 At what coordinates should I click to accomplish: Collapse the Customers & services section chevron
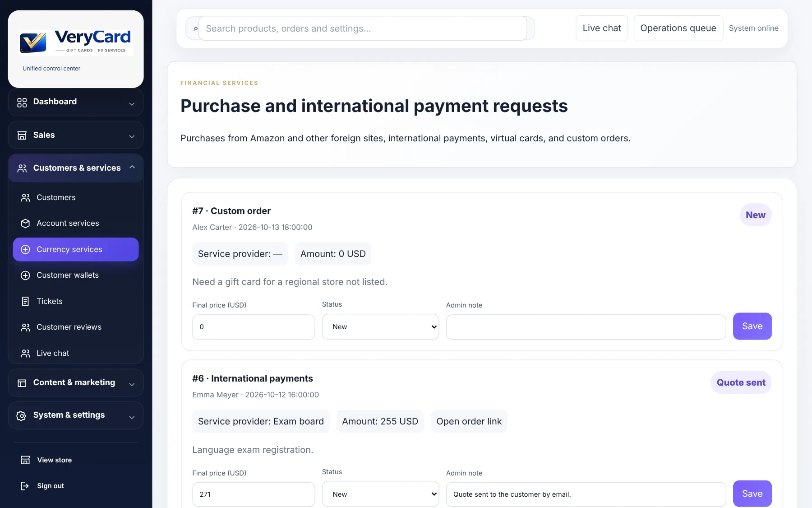pos(132,167)
